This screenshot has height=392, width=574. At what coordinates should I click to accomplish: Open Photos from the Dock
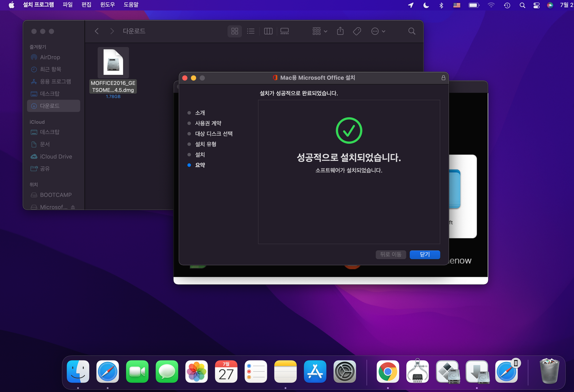196,372
